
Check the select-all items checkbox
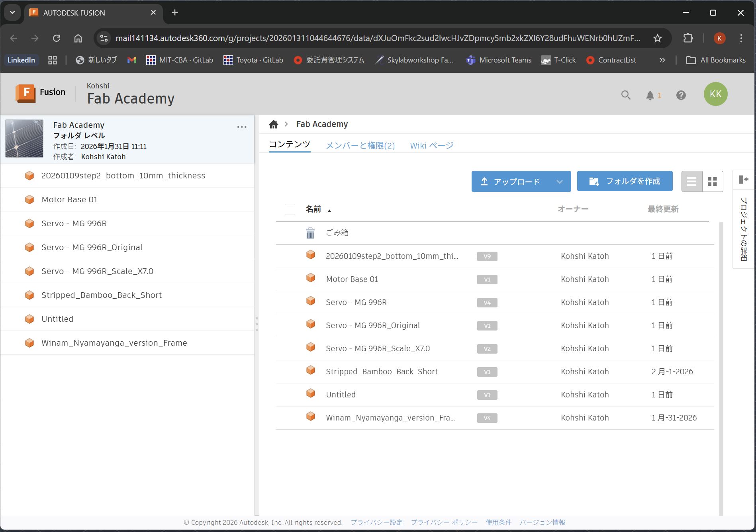pos(290,209)
